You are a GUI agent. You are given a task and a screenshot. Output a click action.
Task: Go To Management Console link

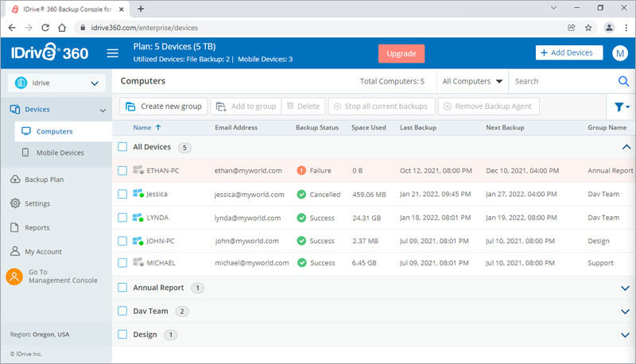pyautogui.click(x=63, y=276)
